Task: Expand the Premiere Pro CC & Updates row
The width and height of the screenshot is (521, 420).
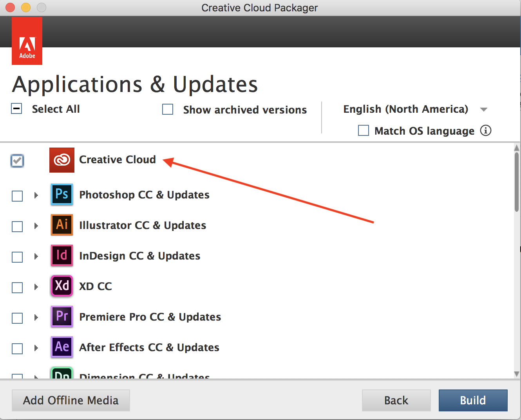Action: (x=36, y=317)
